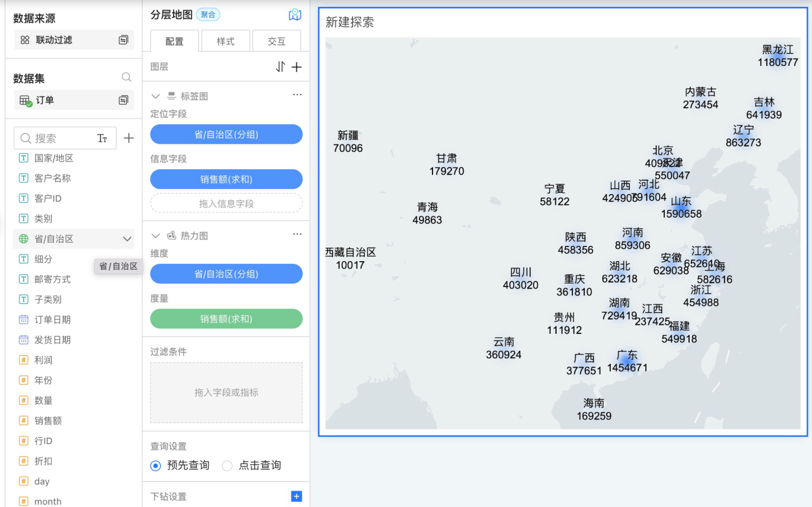Switch to the 样式 tab
The image size is (812, 507).
(x=226, y=41)
